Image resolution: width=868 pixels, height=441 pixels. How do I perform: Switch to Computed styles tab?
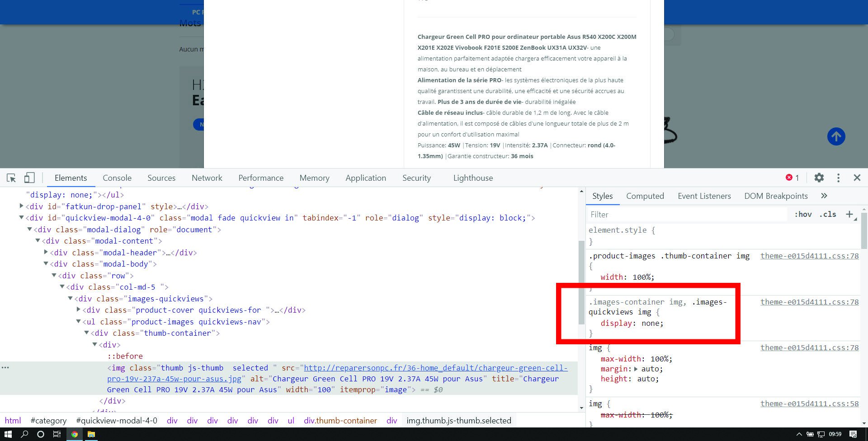(645, 196)
